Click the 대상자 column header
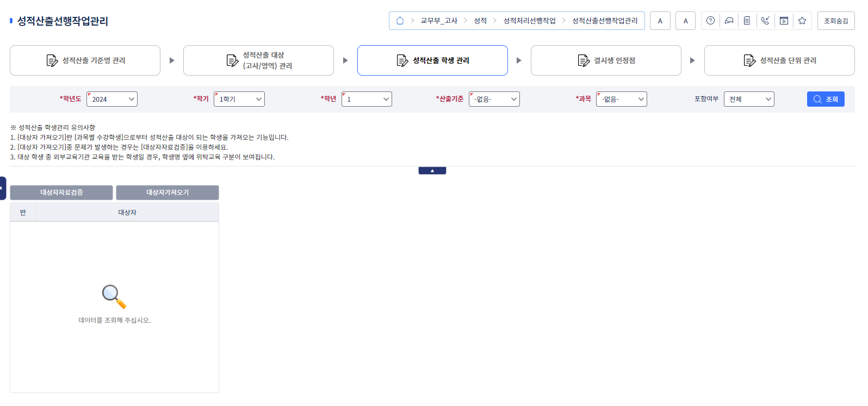This screenshot has width=868, height=406. [127, 212]
